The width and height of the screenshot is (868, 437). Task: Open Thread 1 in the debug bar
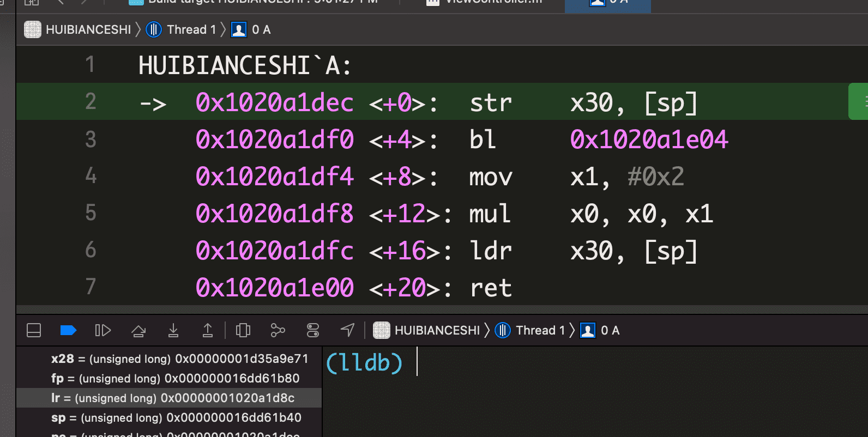click(530, 330)
